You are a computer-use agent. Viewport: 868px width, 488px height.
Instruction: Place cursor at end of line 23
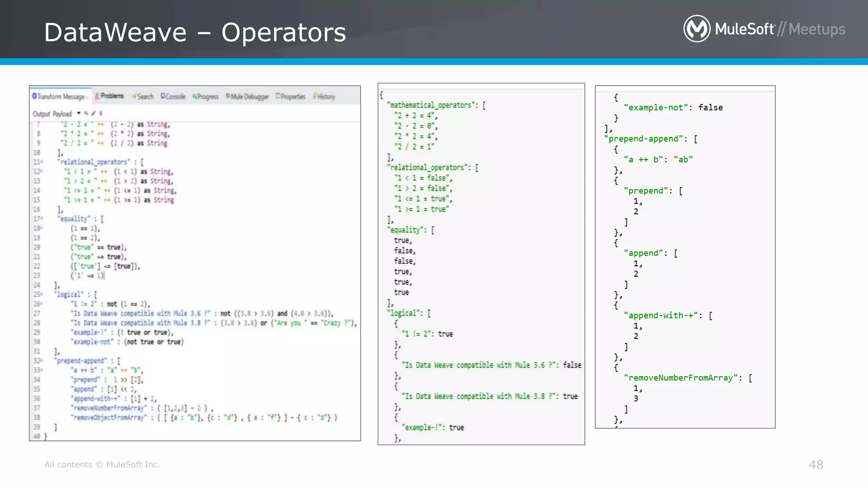[105, 276]
